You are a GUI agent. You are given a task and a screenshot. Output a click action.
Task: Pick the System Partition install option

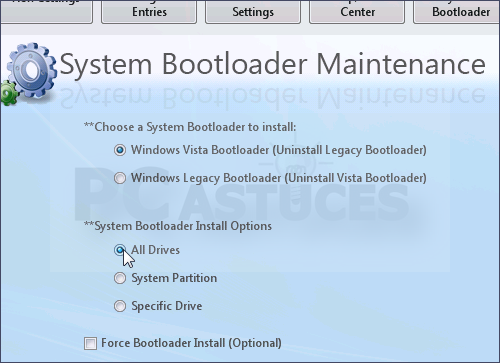(x=120, y=278)
